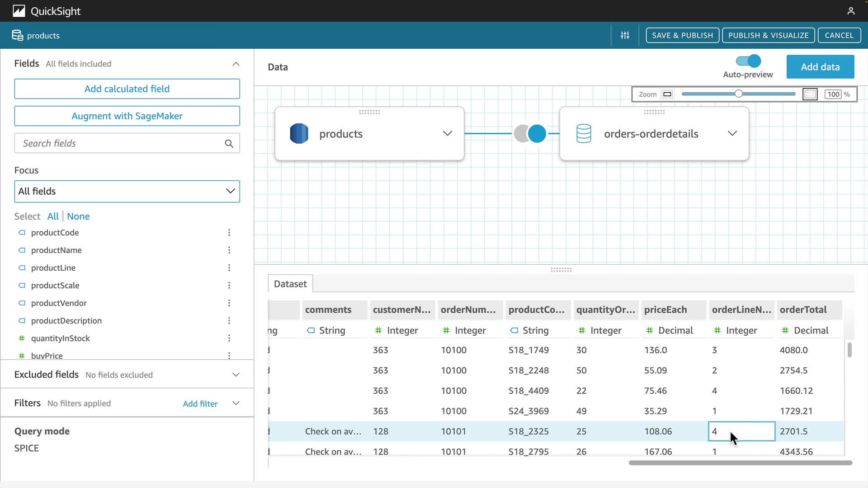Click the Add filter link
The image size is (868, 488).
pyautogui.click(x=200, y=404)
